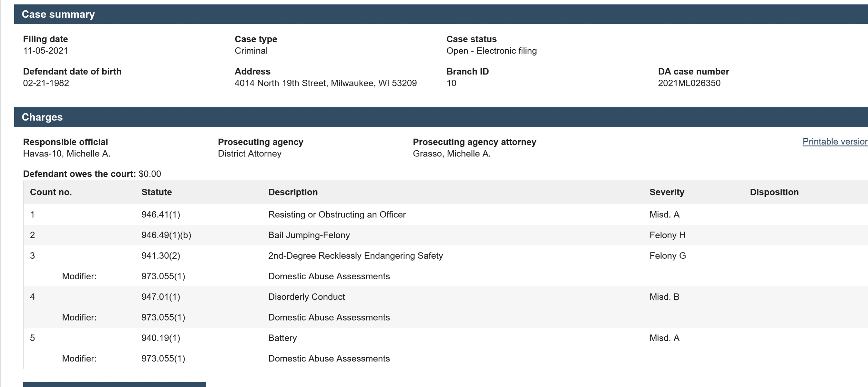Image resolution: width=868 pixels, height=387 pixels.
Task: Click the DA case number 2021ML026350
Action: [689, 83]
